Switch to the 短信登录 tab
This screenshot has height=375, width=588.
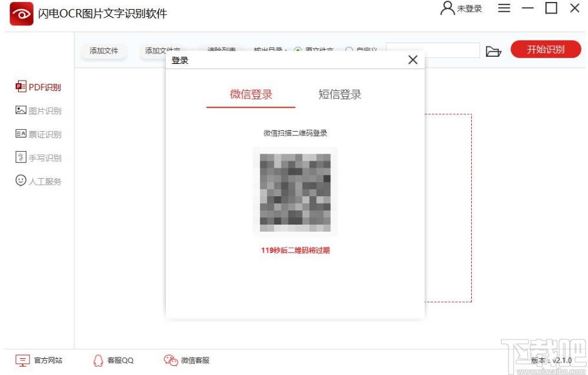340,94
